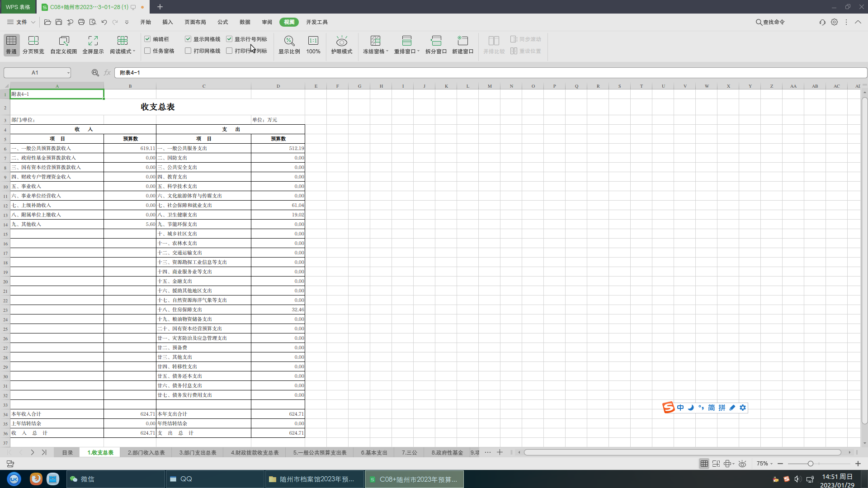Open 显示比例 zoom ratio dialog
This screenshot has width=868, height=488.
pos(289,41)
